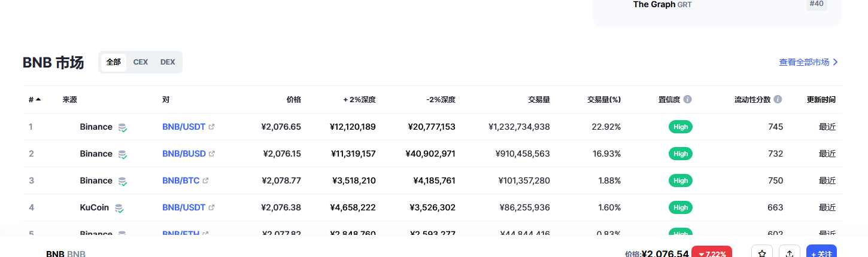The image size is (868, 257).
Task: Switch market filter to CEX
Action: 141,62
